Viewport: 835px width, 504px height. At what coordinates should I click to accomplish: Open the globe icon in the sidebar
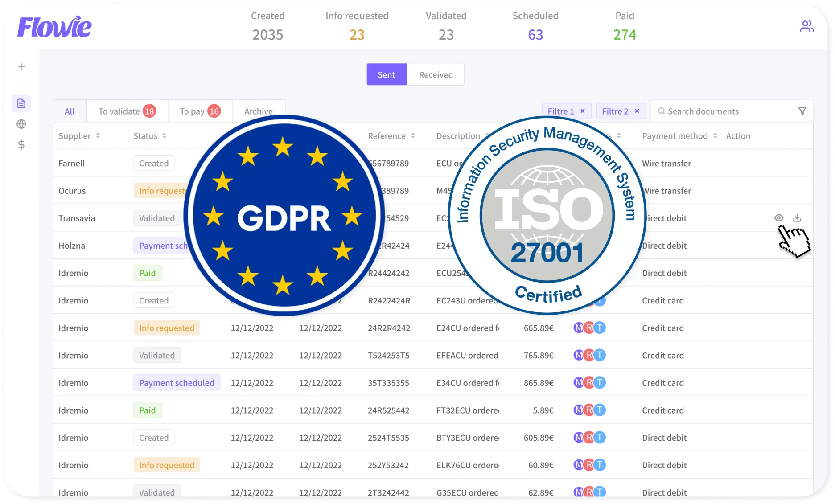click(21, 124)
